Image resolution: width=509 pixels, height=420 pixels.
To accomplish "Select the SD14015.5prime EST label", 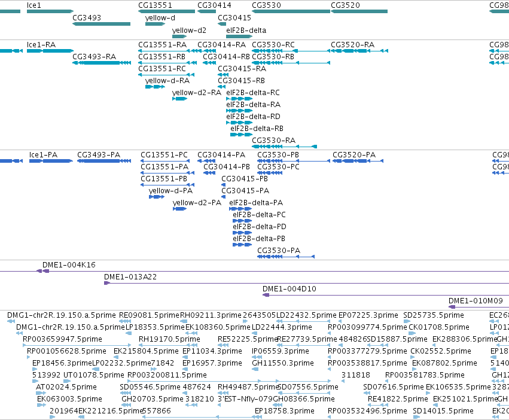I will 443,411.
